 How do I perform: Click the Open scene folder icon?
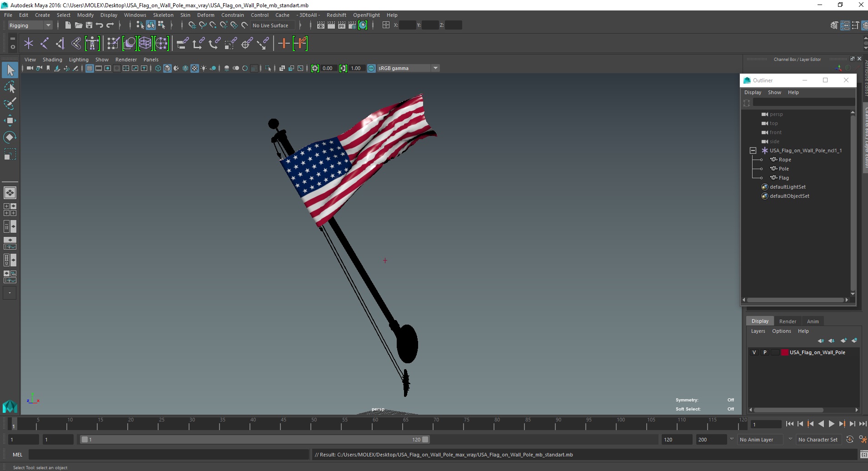tap(78, 25)
